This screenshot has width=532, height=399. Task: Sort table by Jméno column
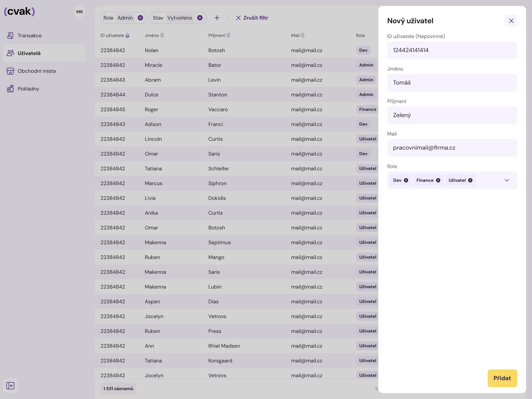pyautogui.click(x=162, y=36)
